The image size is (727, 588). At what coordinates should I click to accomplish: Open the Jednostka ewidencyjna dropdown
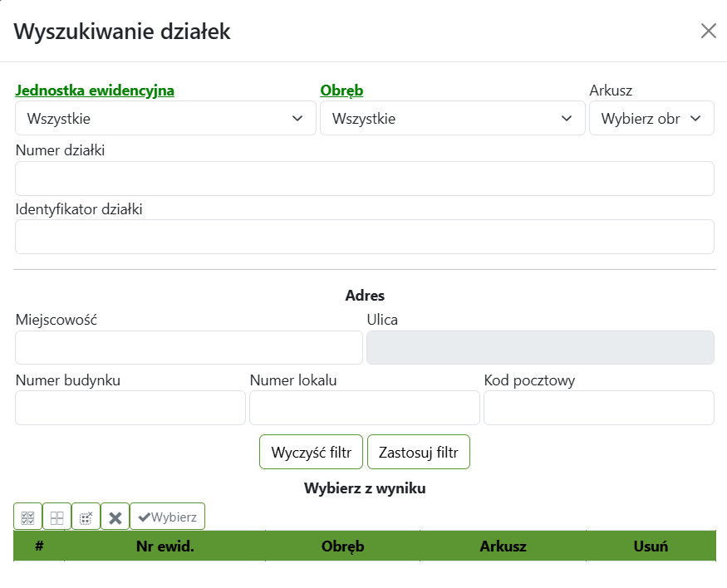pos(165,118)
